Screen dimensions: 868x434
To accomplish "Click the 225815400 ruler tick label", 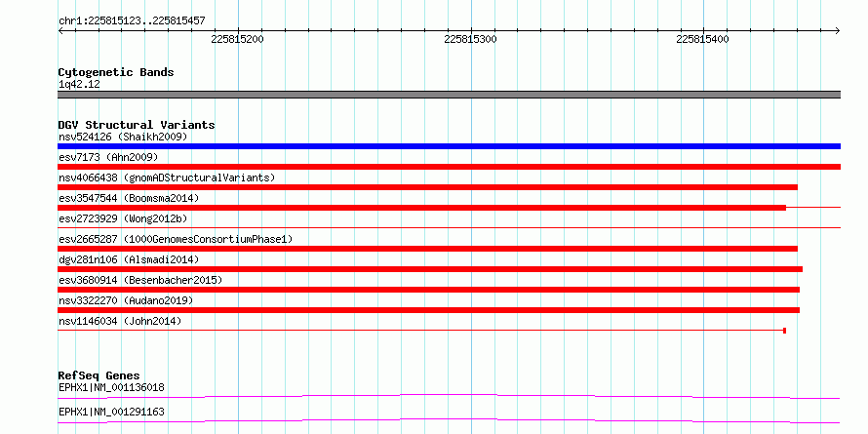I will click(703, 39).
